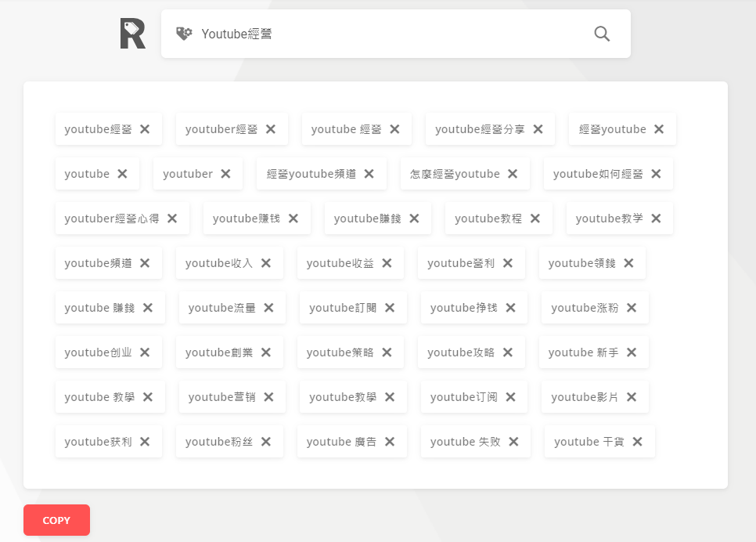The height and width of the screenshot is (542, 756).
Task: Delete the youtube流量 tag
Action: pos(268,308)
